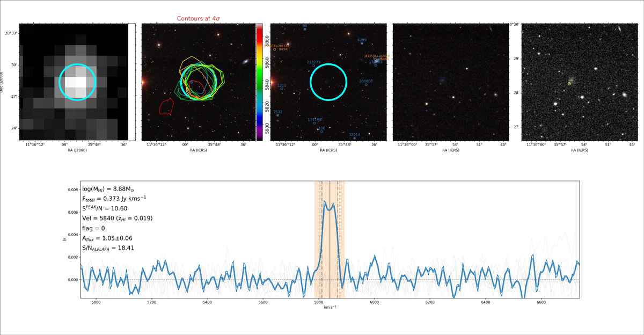644x335 pixels.
Task: Select the source marker labeled 200807
Action: pos(366,85)
